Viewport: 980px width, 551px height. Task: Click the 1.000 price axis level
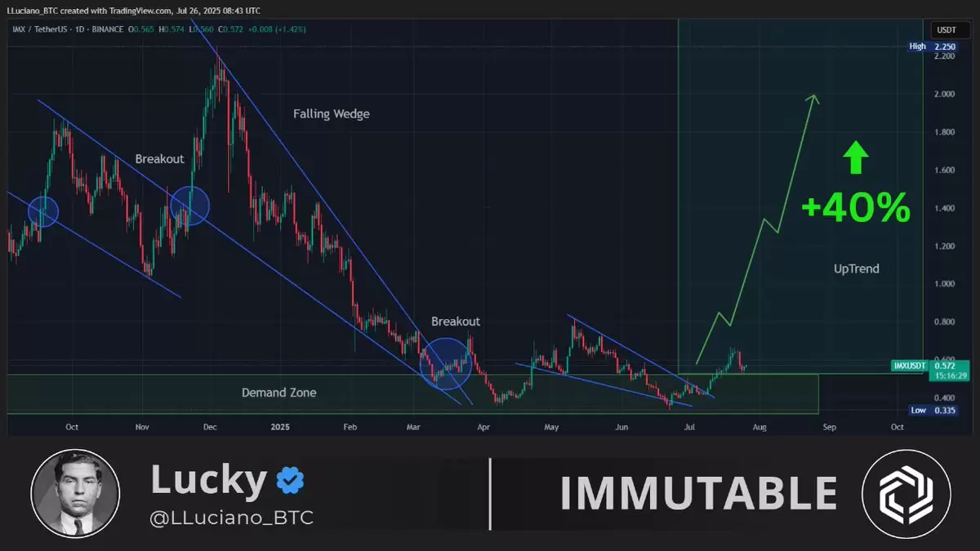point(946,284)
